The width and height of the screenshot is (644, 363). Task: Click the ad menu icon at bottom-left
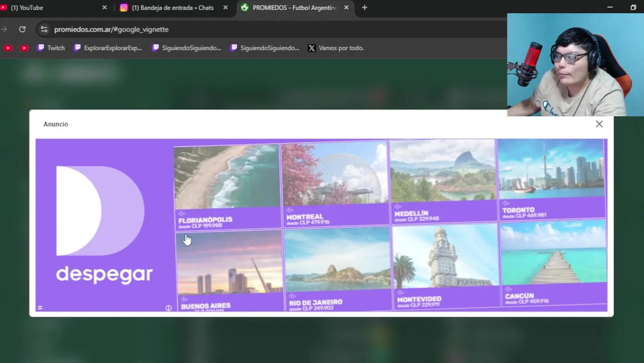(40, 308)
